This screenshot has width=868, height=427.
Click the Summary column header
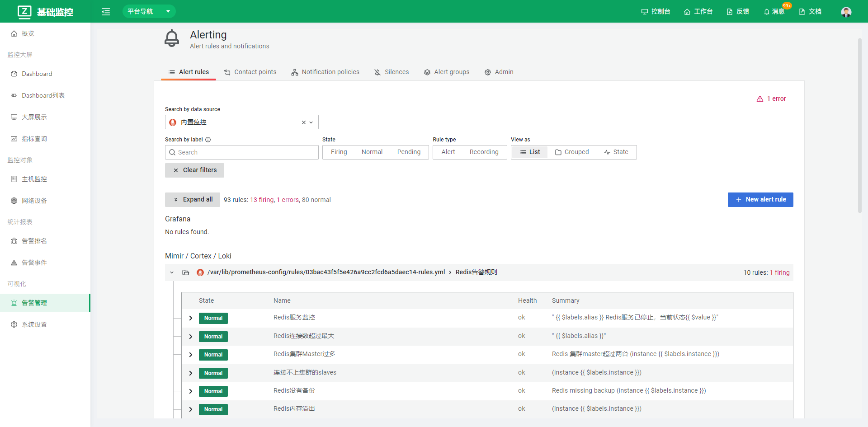(x=566, y=301)
